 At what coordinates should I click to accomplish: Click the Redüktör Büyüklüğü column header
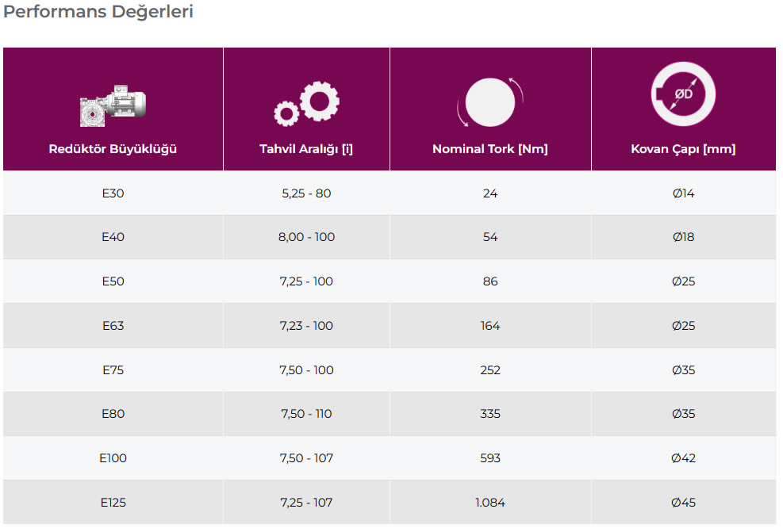point(113,149)
